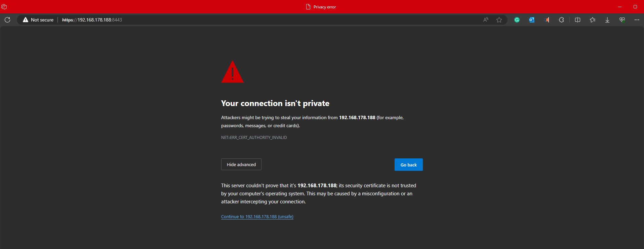Reload the page with the refresh icon
Screen dimensions: 644x249
pyautogui.click(x=7, y=20)
